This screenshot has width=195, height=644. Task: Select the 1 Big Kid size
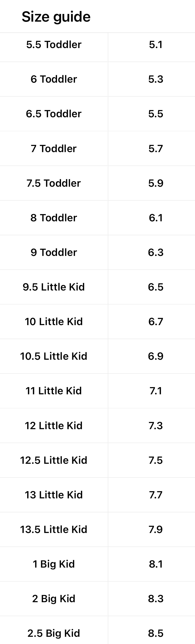pos(54,564)
